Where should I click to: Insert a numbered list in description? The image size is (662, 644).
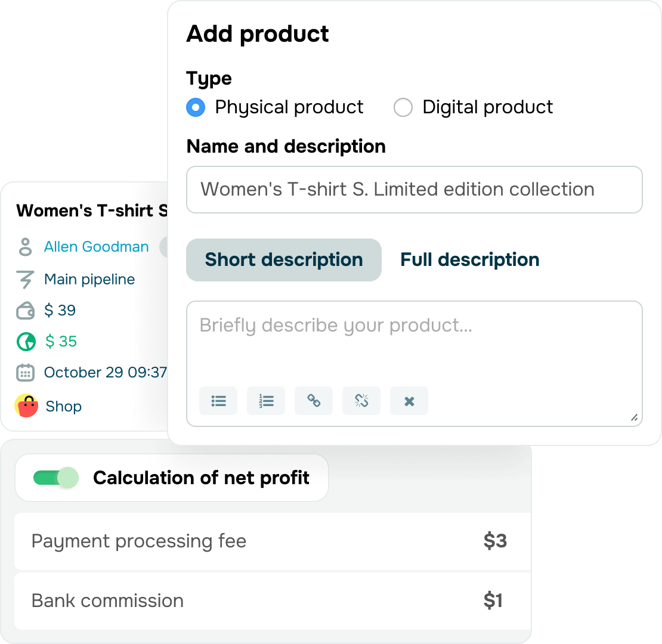pos(266,401)
